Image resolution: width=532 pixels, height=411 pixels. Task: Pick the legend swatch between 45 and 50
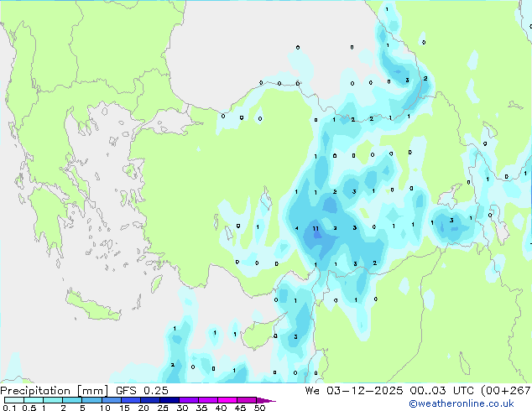point(247,400)
